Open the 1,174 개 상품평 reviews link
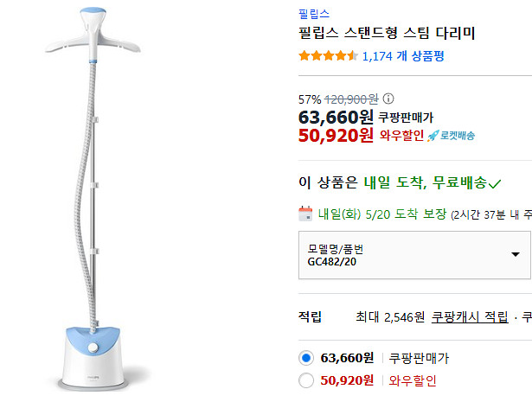The image size is (532, 402). pos(405,56)
